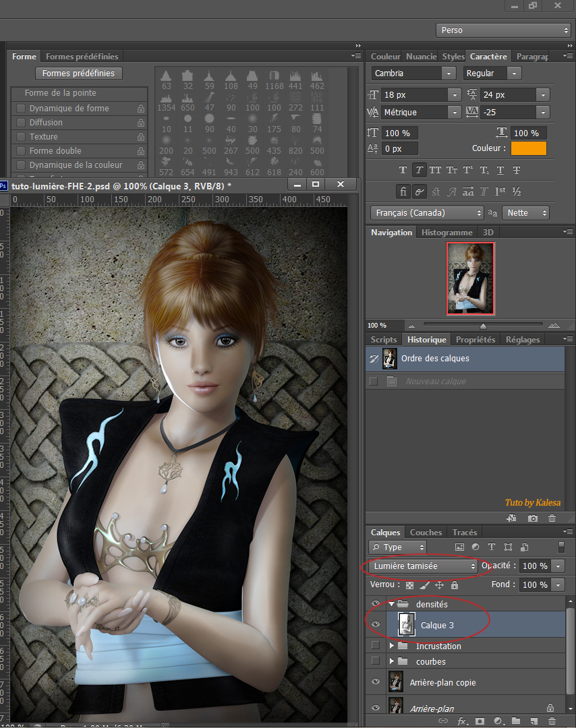Create a new group in Calques panel
The image size is (576, 728).
[x=515, y=721]
